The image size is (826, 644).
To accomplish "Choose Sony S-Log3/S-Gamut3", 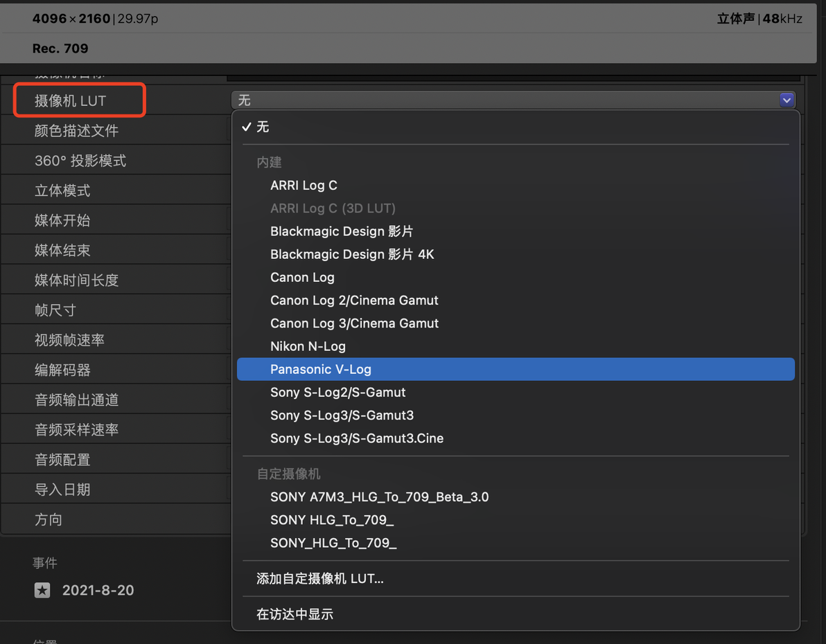I will point(516,415).
